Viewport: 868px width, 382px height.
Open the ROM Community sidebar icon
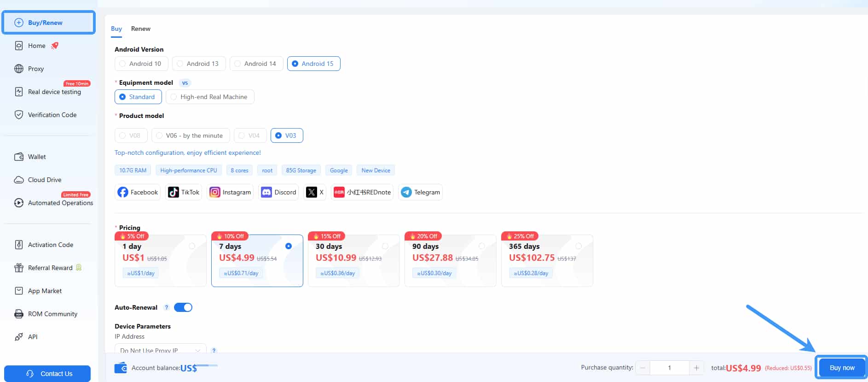[x=19, y=314]
